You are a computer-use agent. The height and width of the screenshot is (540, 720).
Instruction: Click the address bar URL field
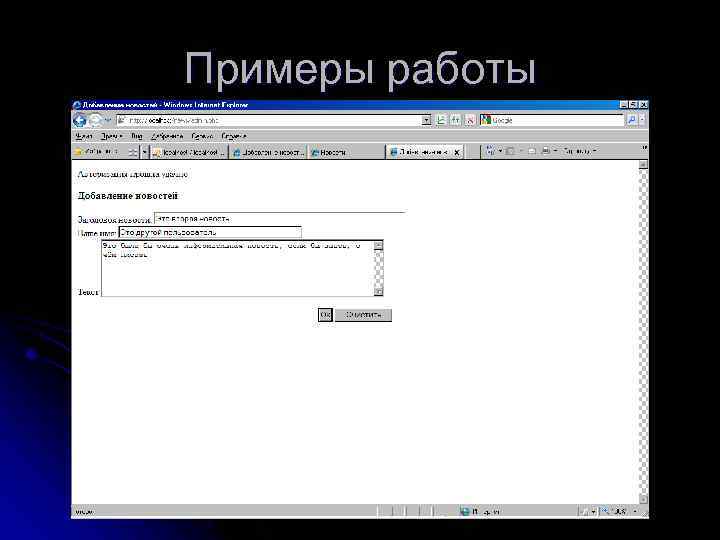(269, 120)
